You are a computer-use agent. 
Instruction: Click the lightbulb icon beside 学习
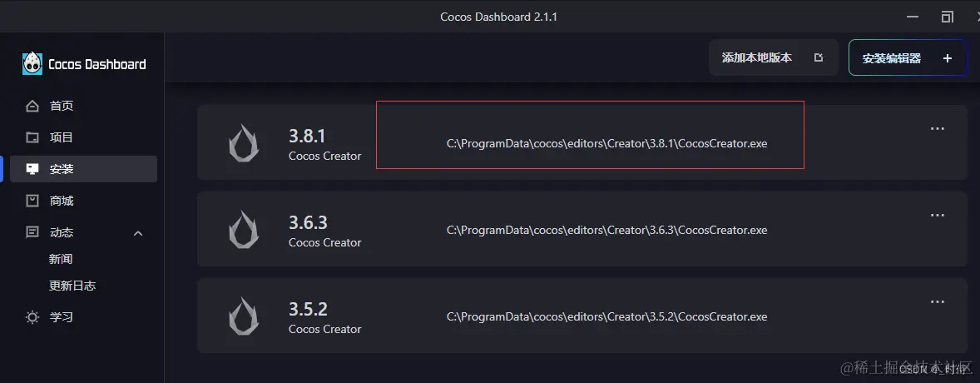32,317
